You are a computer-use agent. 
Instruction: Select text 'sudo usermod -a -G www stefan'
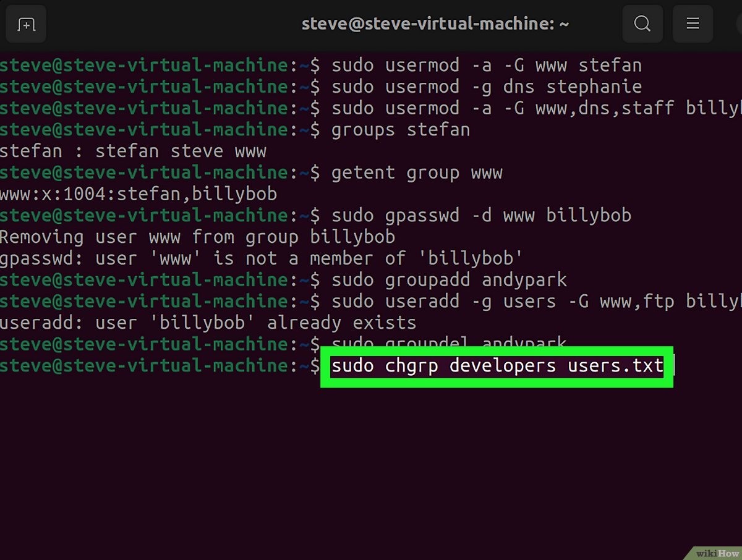point(487,66)
